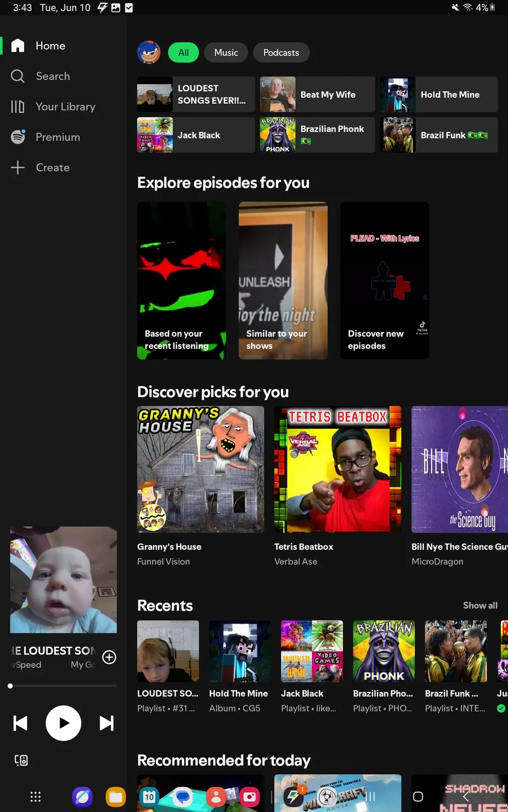The image size is (508, 812).
Task: Open LOUDEST SO... playlist in Recents
Action: 168,667
